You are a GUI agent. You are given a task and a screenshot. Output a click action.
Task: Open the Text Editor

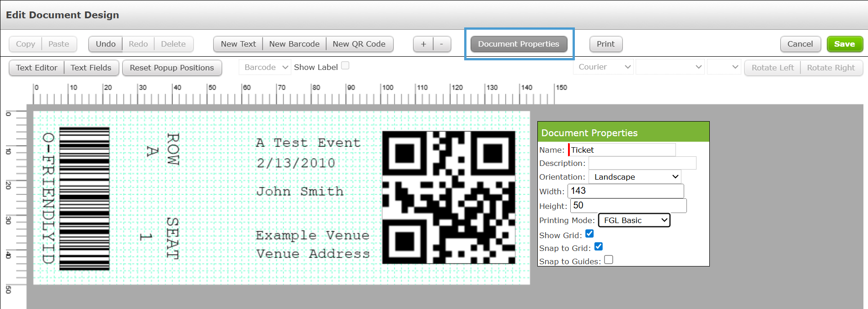point(37,68)
